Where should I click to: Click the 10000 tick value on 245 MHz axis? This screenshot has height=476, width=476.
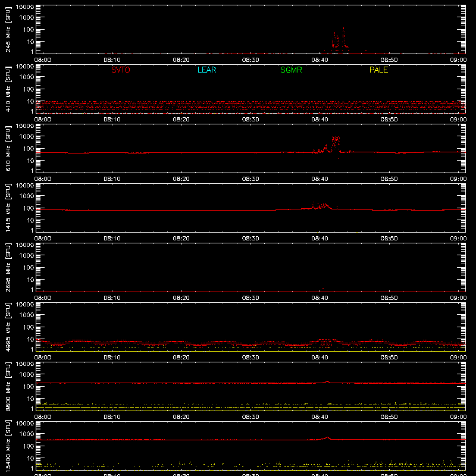(25, 7)
